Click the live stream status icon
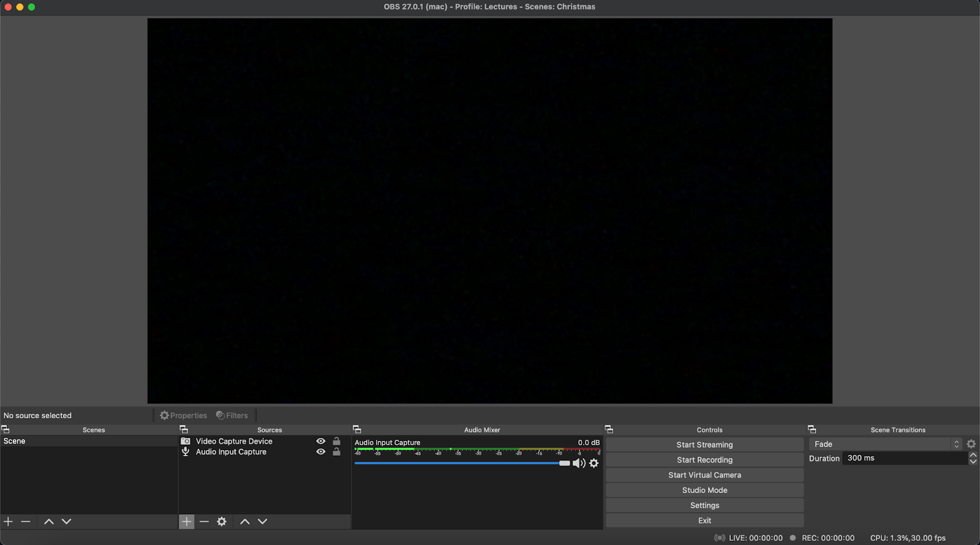 tap(720, 538)
